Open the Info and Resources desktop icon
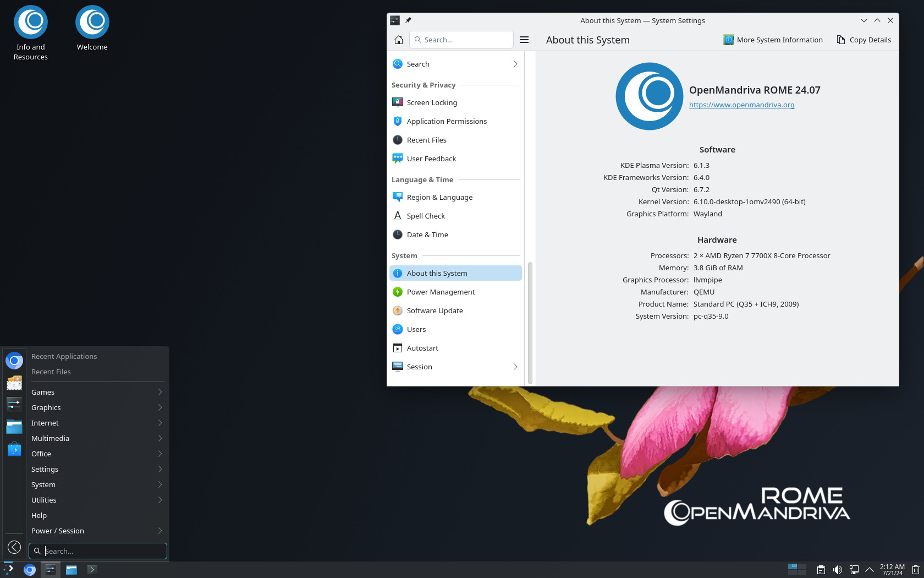 click(31, 33)
